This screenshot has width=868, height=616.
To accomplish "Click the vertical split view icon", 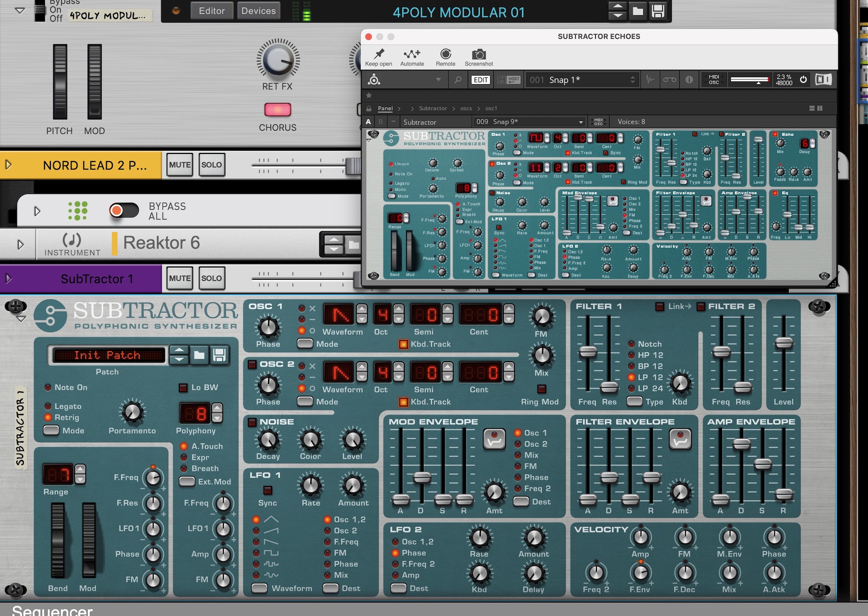I will [x=820, y=108].
